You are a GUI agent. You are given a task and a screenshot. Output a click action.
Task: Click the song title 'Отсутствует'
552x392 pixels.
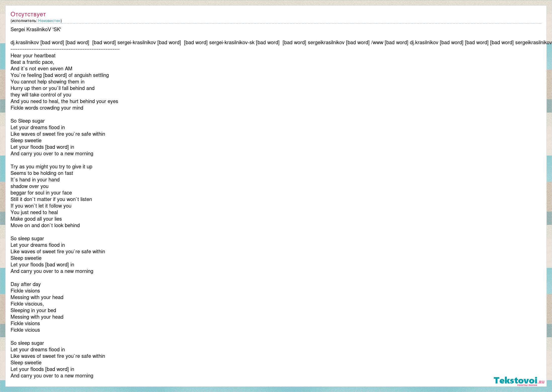click(28, 14)
